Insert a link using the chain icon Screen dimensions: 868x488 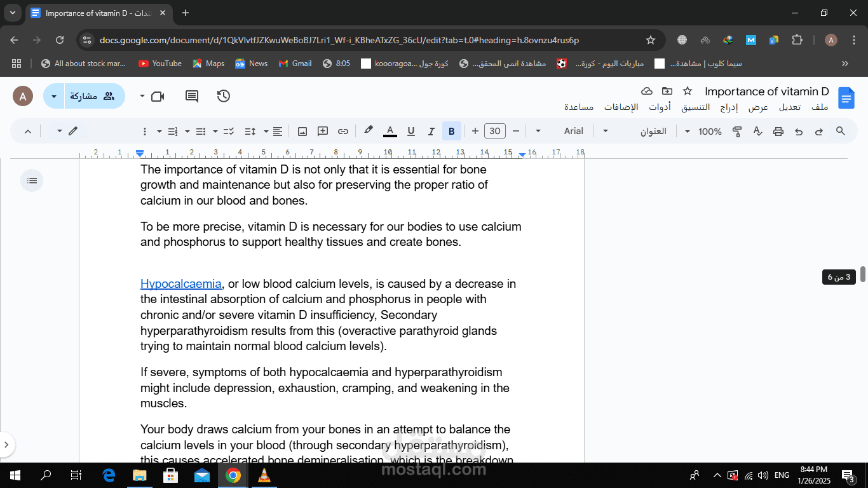(x=343, y=132)
